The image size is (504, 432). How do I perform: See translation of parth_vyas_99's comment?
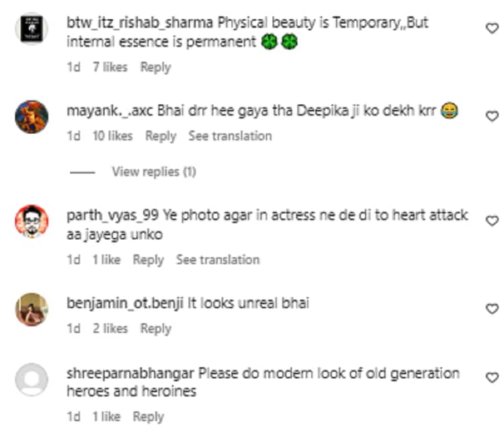point(218,259)
